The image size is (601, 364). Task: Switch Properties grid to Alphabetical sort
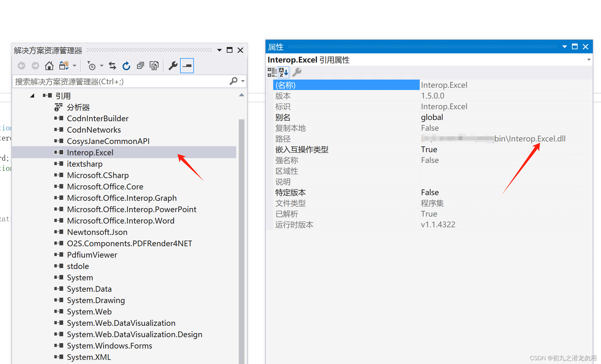284,72
